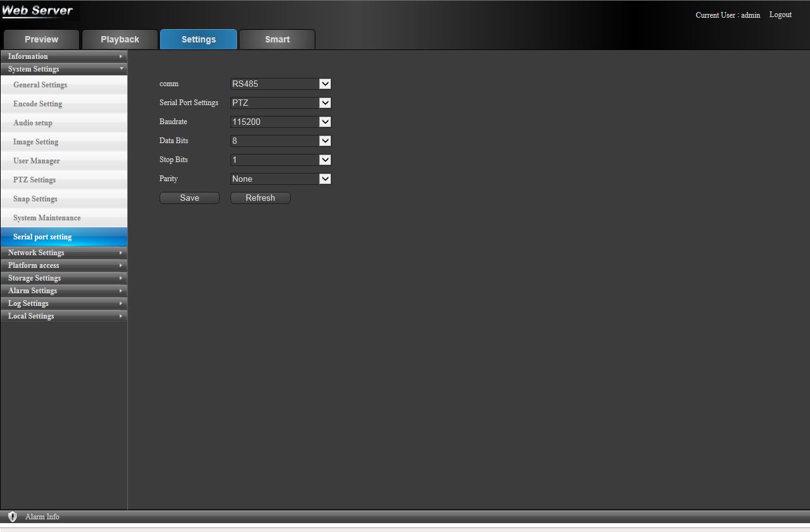Screen dimensions: 810x532
Task: Collapse the System Settings section
Action: [63, 69]
